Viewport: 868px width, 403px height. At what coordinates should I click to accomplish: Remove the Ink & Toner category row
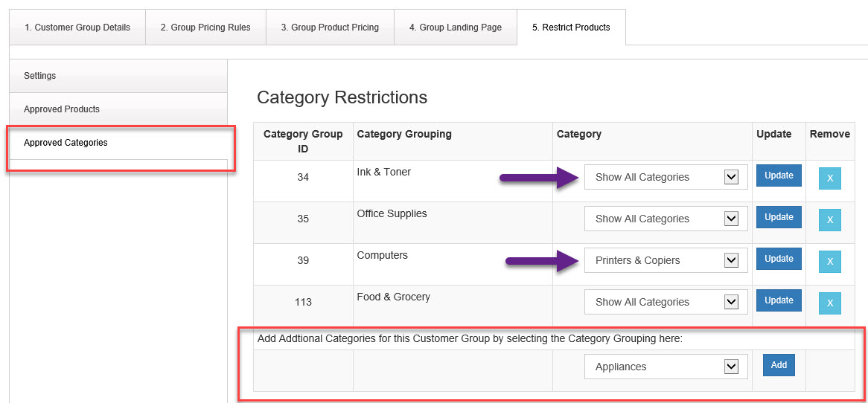(829, 178)
